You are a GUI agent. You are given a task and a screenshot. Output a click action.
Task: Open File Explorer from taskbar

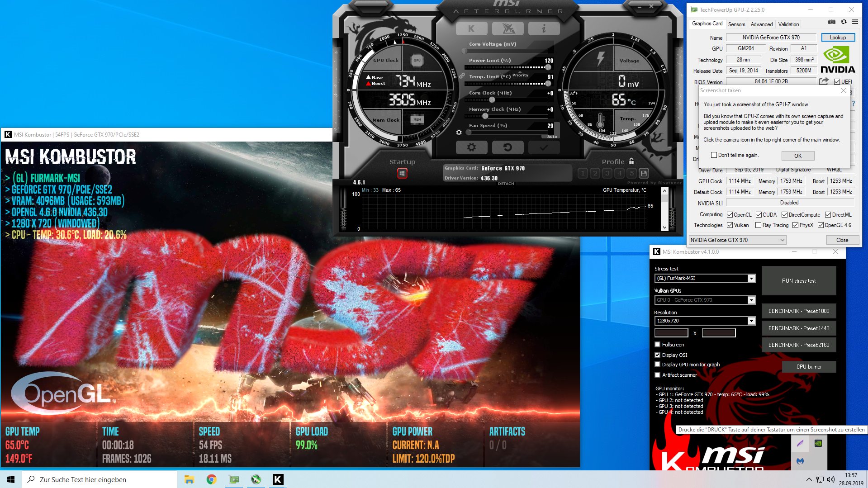click(x=189, y=479)
